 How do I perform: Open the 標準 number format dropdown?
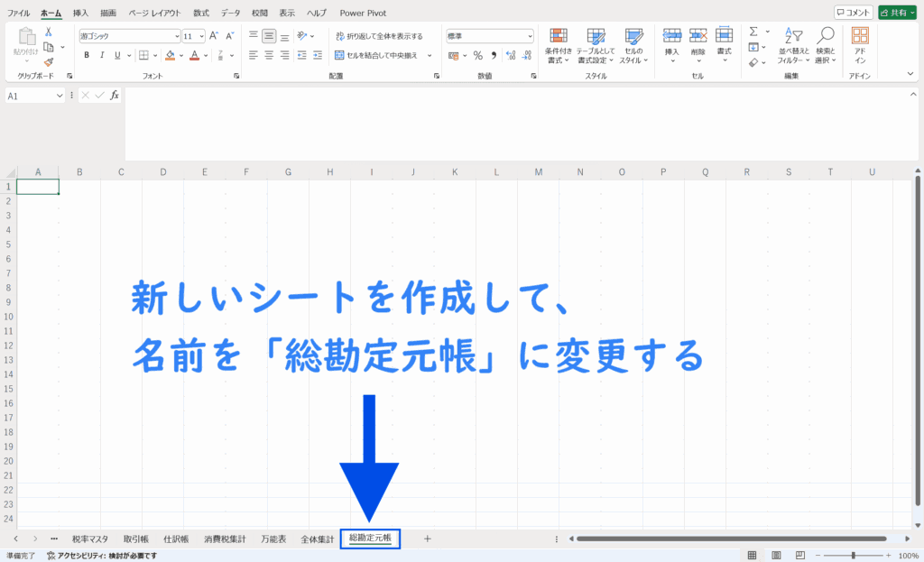(x=530, y=36)
